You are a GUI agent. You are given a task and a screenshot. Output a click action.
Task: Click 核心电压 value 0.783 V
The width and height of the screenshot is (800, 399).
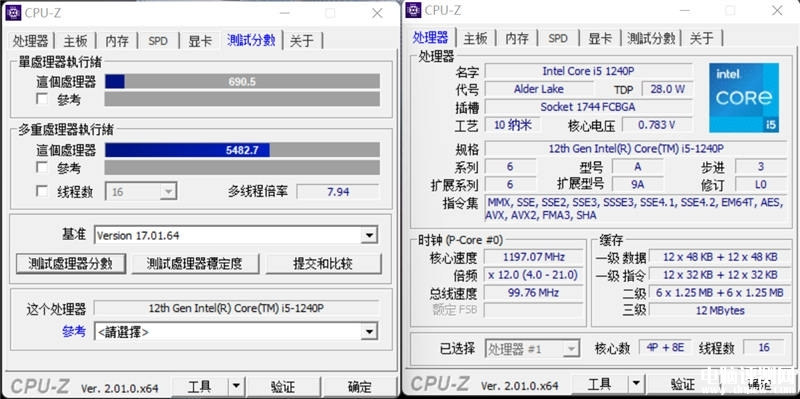(x=657, y=125)
